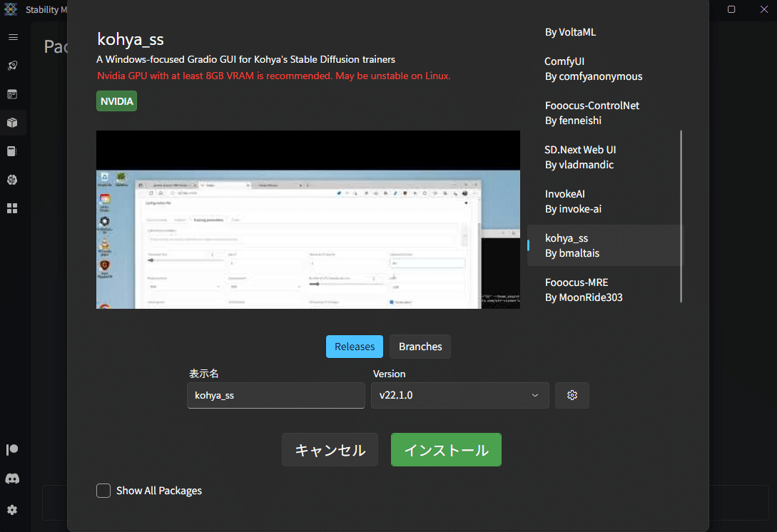The height and width of the screenshot is (532, 777).
Task: Select InvokeAI package in the list
Action: [604, 201]
